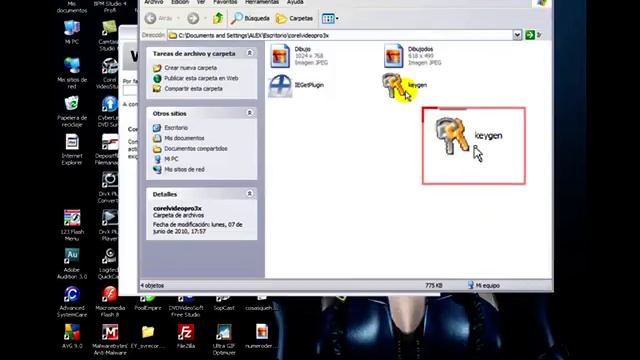
Task: Click the address path field
Action: pos(340,36)
